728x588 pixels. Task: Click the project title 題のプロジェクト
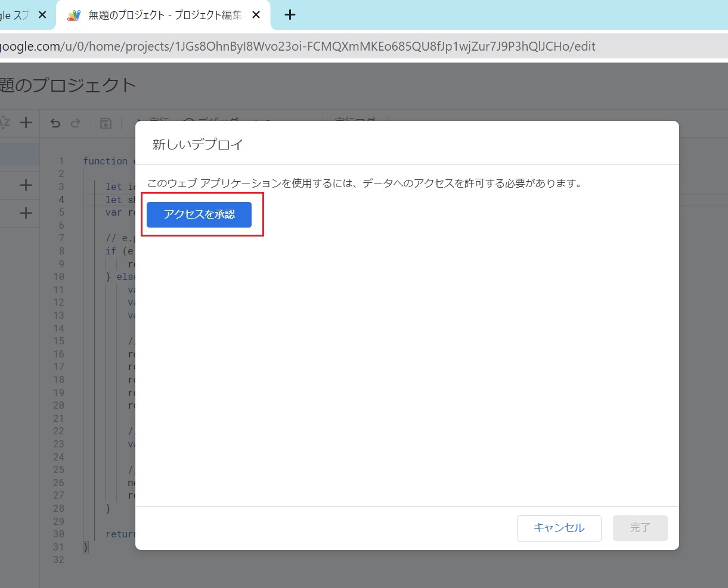(68, 85)
